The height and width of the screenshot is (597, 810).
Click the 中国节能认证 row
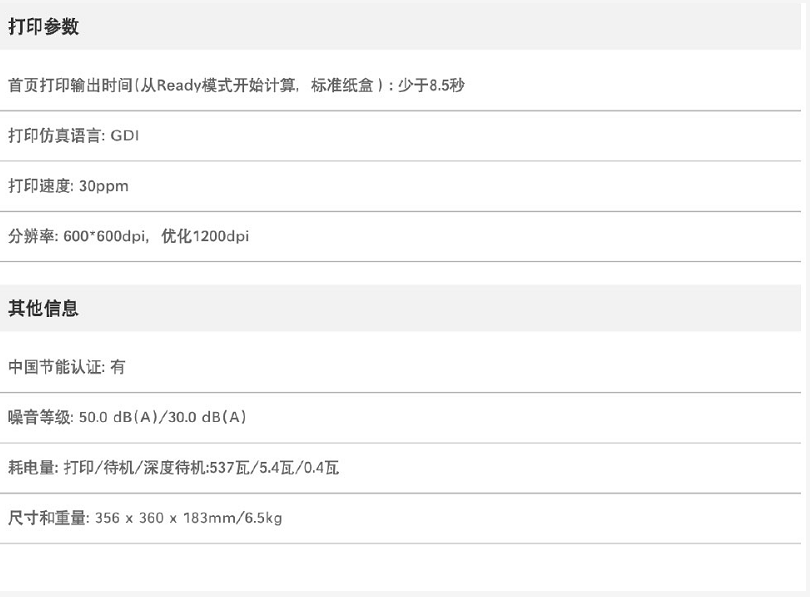tap(400, 367)
